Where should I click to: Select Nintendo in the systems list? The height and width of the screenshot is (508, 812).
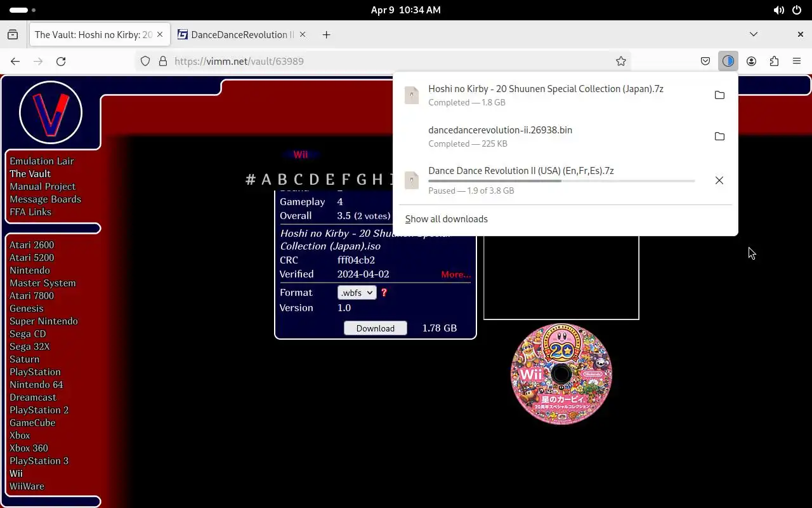pyautogui.click(x=30, y=271)
